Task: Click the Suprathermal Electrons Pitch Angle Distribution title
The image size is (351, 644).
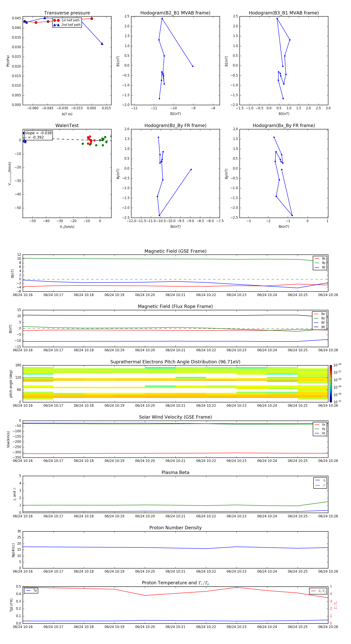Action: [175, 362]
